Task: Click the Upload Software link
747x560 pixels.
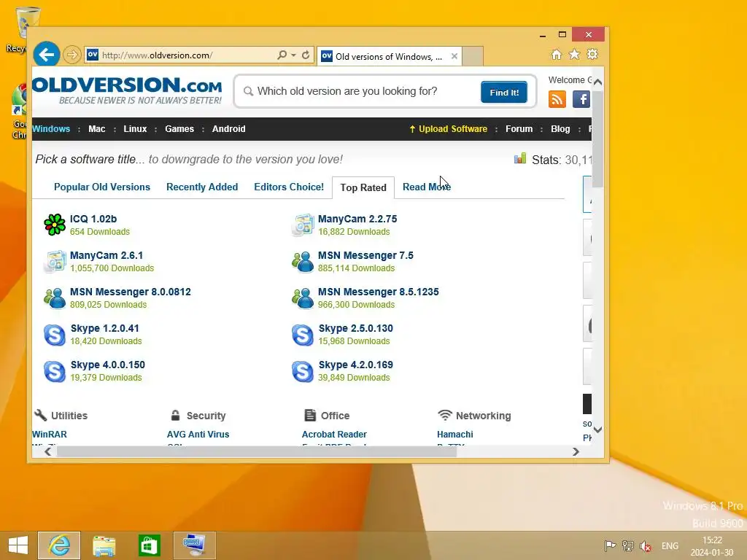Action: 449,129
